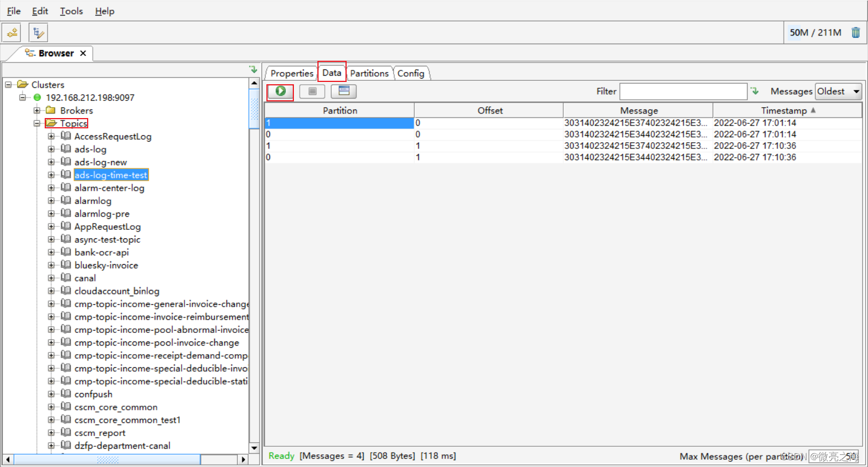Sort by the Timestamp column header

pos(787,110)
